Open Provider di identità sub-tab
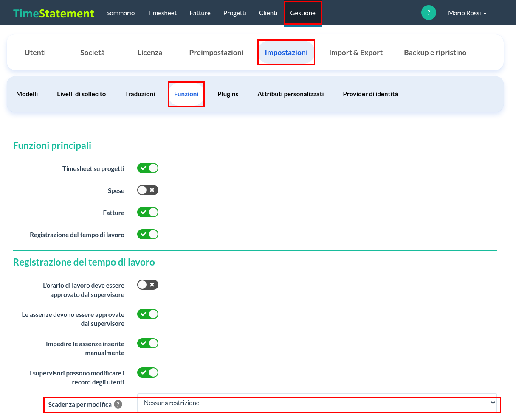The width and height of the screenshot is (516, 420). click(x=371, y=94)
